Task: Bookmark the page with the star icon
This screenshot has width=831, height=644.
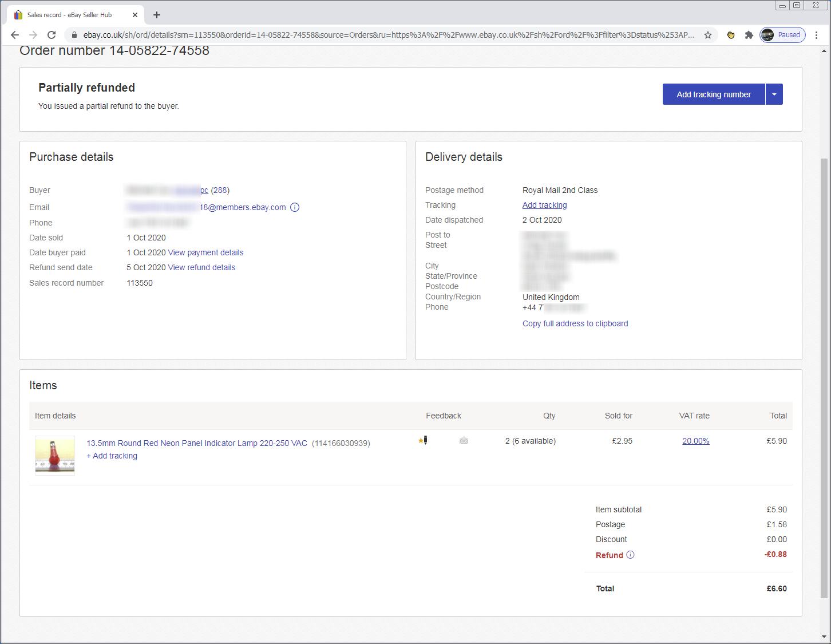Action: pos(708,35)
